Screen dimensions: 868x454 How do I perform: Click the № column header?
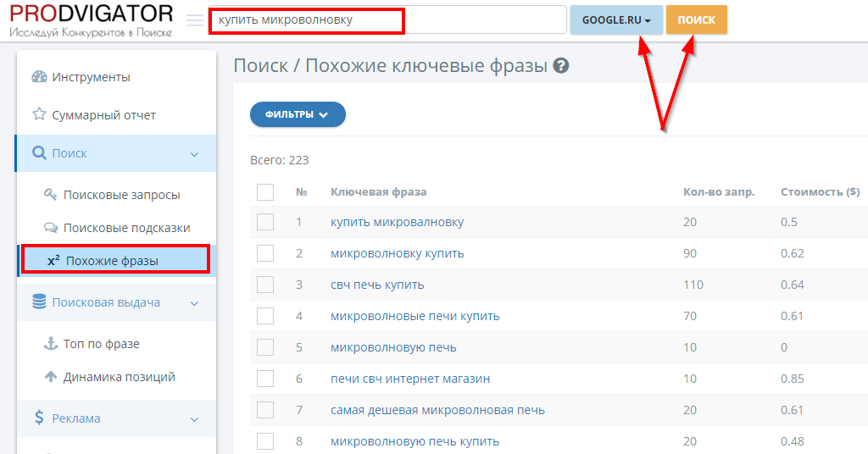click(301, 192)
